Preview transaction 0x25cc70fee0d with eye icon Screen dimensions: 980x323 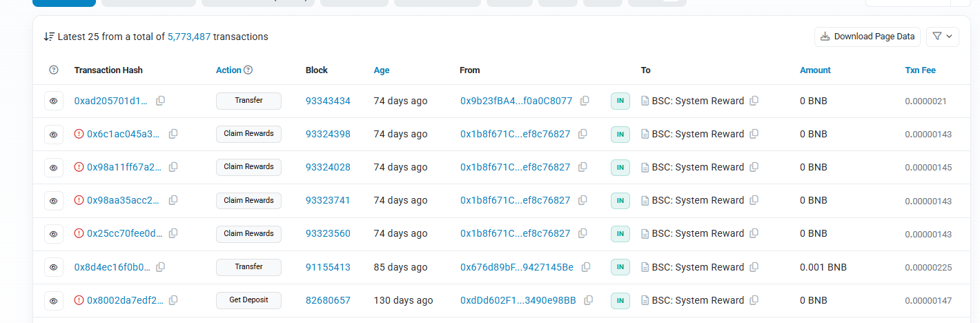[x=54, y=234]
